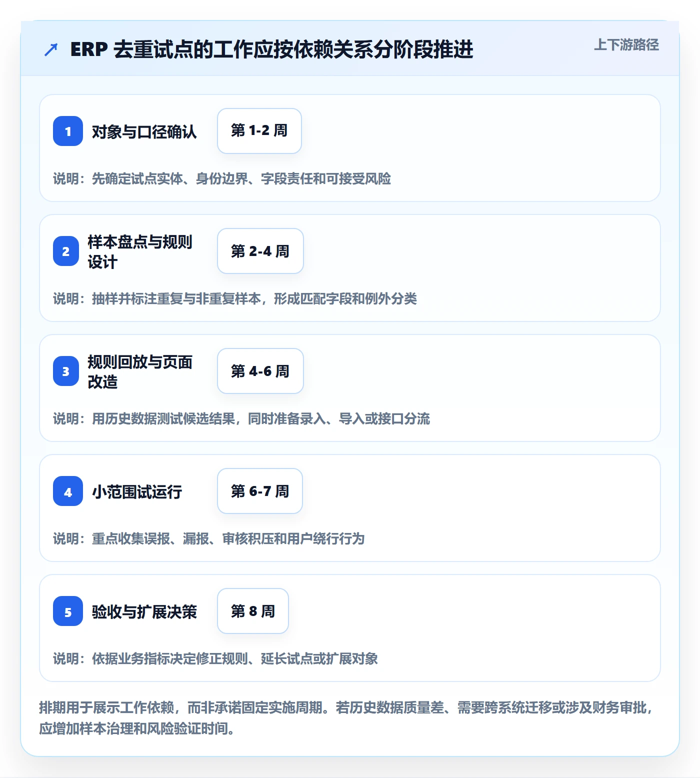Click the 第 4-6 周 schedule chip
Image resolution: width=700 pixels, height=778 pixels.
tap(260, 371)
